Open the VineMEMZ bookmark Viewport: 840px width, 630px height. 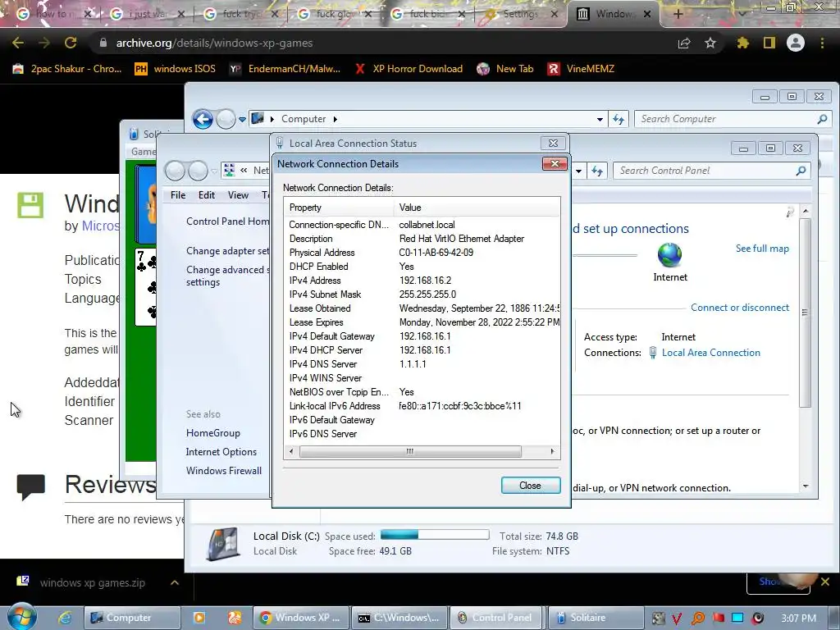click(581, 69)
